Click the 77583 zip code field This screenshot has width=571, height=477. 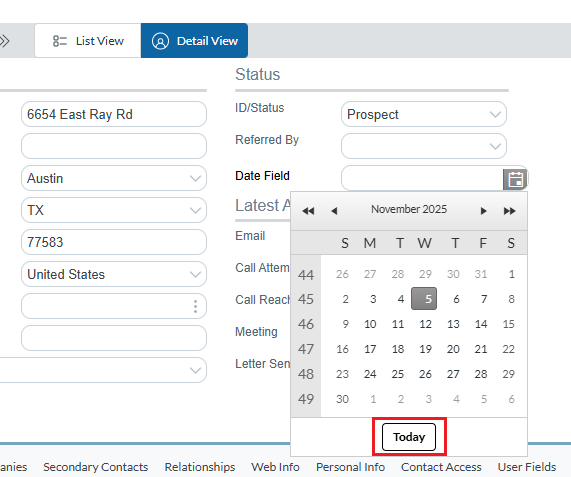coord(114,242)
